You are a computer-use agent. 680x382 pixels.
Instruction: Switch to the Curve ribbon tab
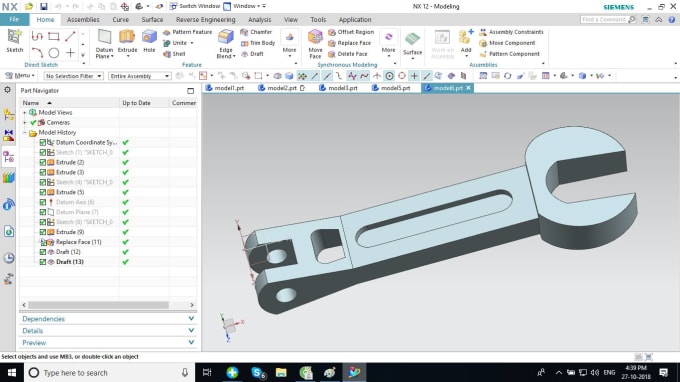[121, 20]
